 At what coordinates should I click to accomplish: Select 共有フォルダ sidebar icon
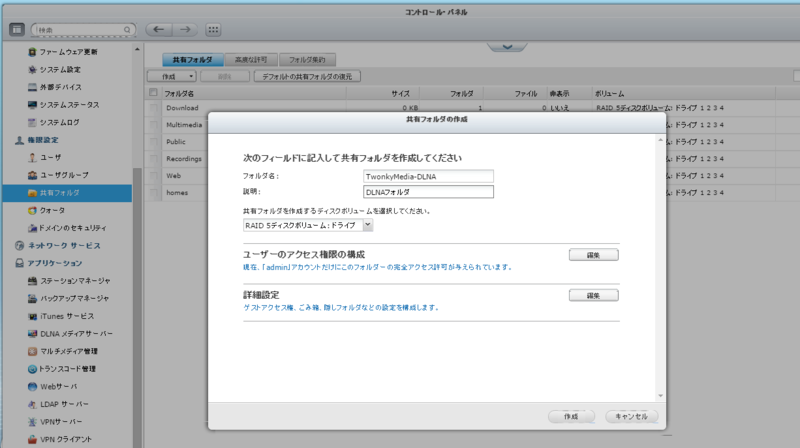[33, 193]
